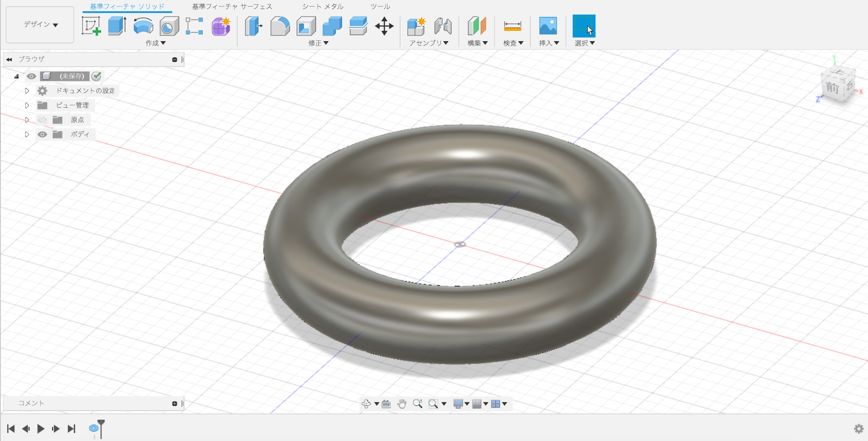Open the 修正 dropdown menu

(x=318, y=43)
